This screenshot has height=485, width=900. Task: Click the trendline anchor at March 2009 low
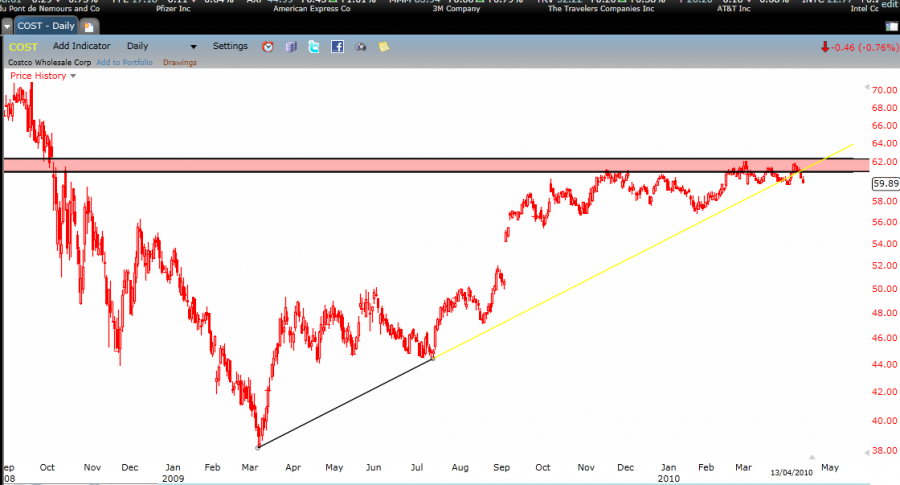coord(258,447)
